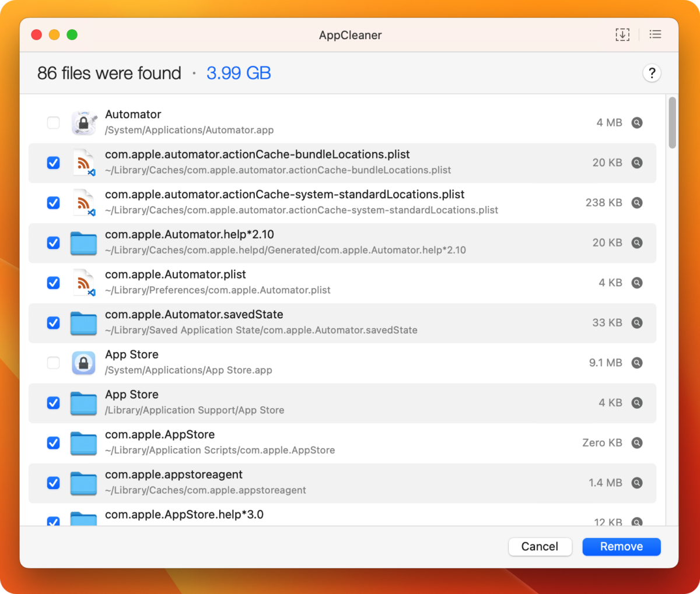The width and height of the screenshot is (700, 594).
Task: Click magnifier icon beside com.apple.appstoreagent
Action: pyautogui.click(x=637, y=483)
